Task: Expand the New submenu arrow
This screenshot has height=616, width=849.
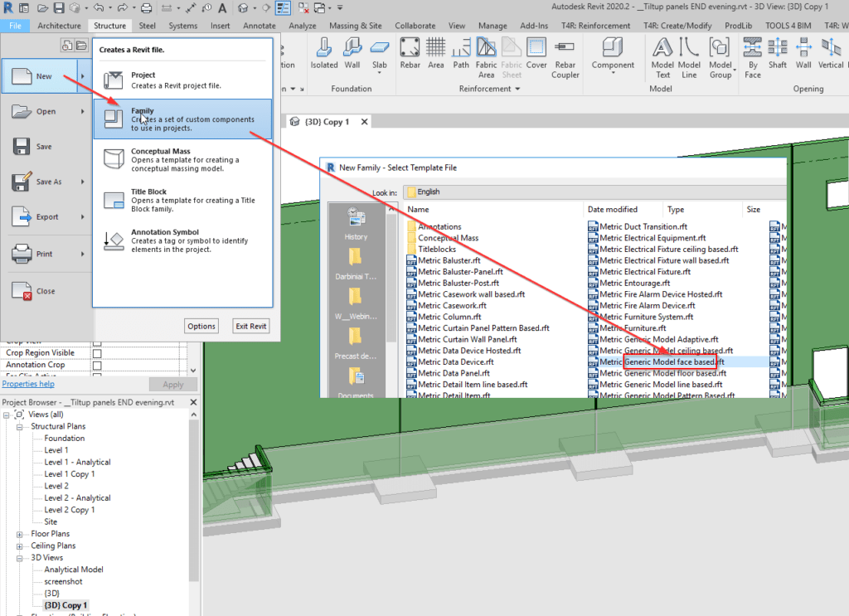Action: click(x=82, y=76)
